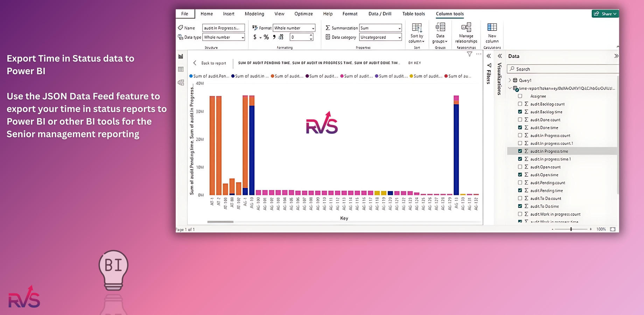The image size is (644, 315).
Task: Click Back to report link
Action: [x=213, y=63]
